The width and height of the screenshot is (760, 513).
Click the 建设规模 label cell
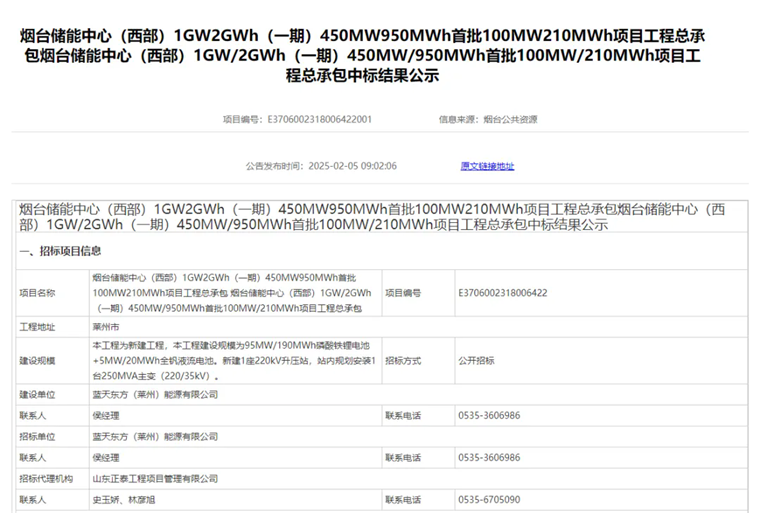coord(38,360)
